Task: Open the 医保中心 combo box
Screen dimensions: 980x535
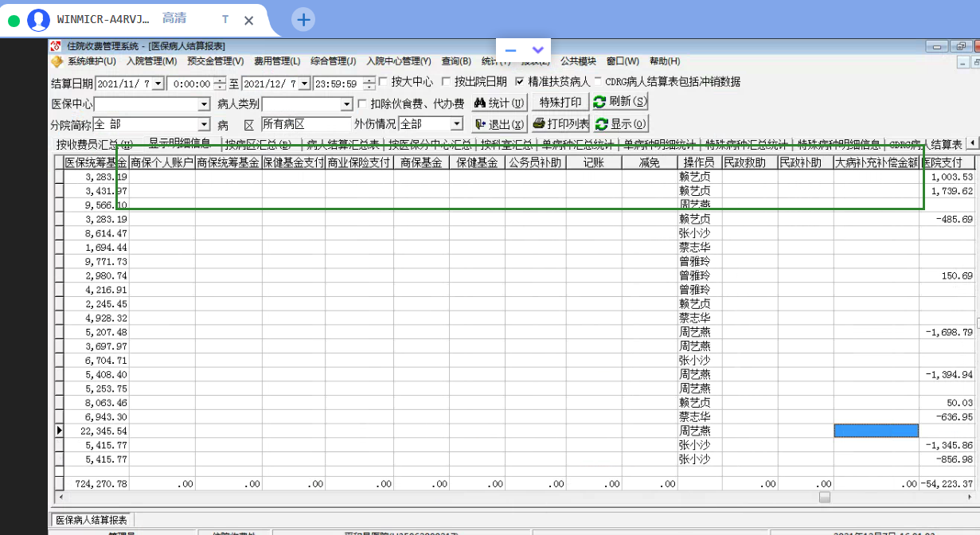Action: click(203, 104)
